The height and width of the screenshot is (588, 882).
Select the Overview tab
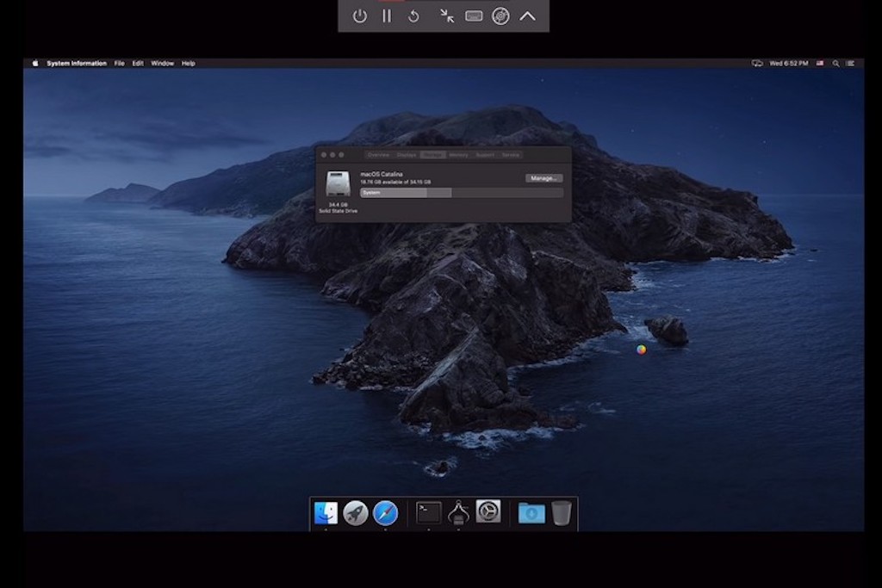379,155
